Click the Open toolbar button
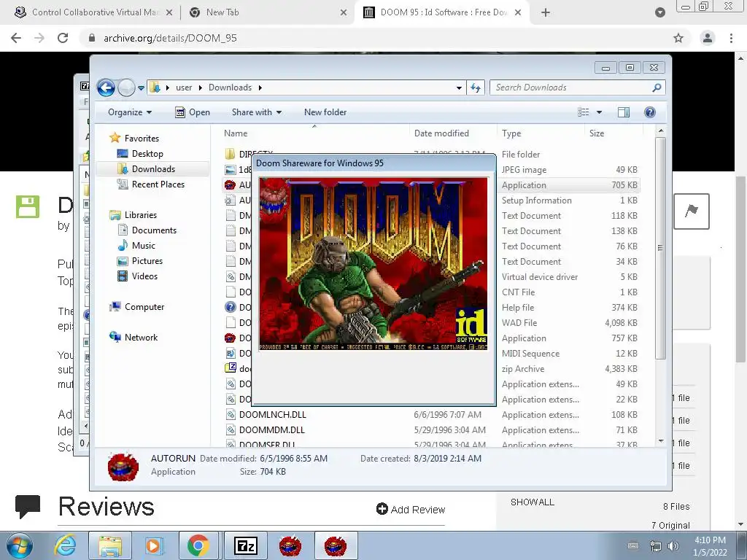Image resolution: width=747 pixels, height=560 pixels. pyautogui.click(x=193, y=112)
